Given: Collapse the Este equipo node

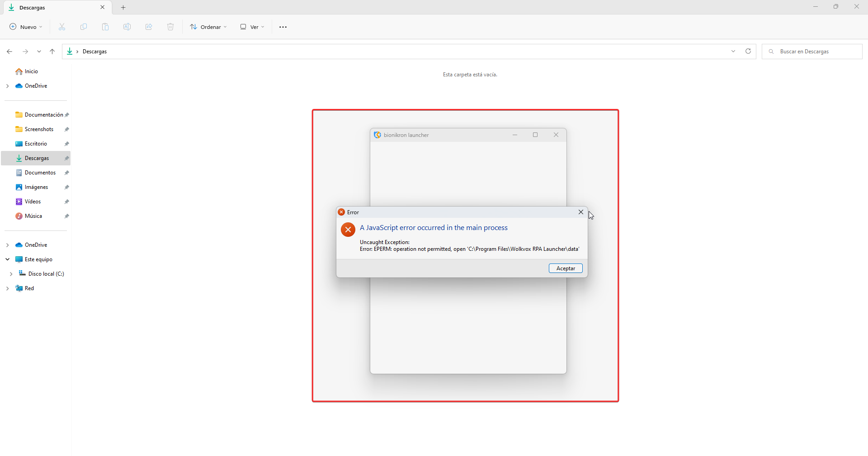Looking at the screenshot, I should coord(7,259).
